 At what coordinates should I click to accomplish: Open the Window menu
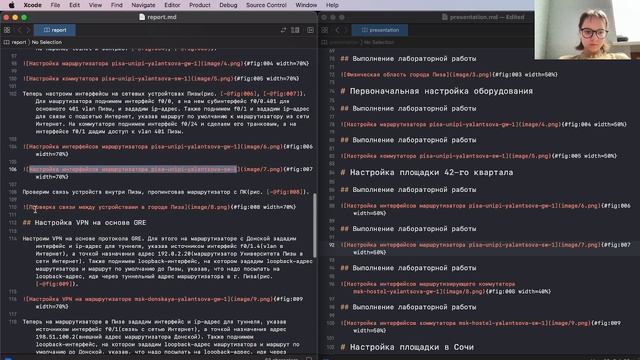click(306, 5)
